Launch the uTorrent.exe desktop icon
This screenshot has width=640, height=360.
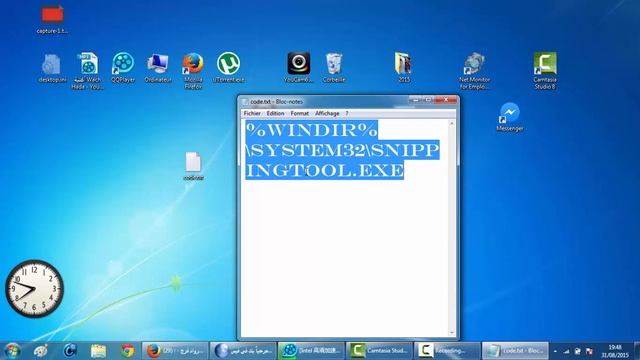tap(229, 68)
